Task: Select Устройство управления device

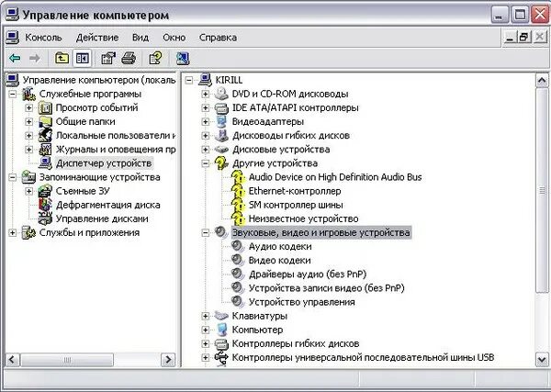Action: (301, 302)
